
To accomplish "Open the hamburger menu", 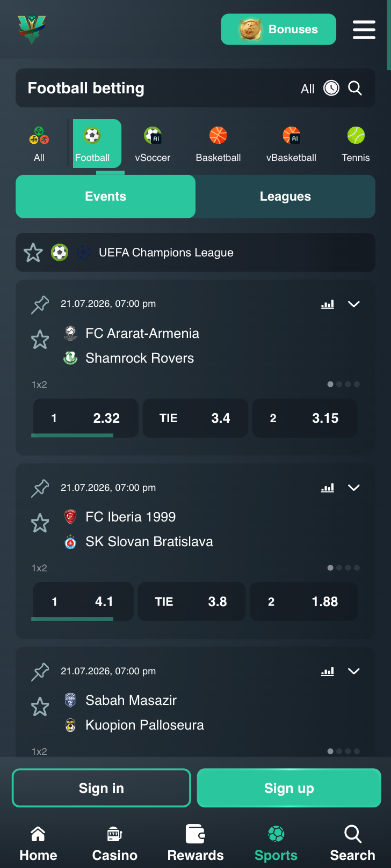I will (x=364, y=30).
